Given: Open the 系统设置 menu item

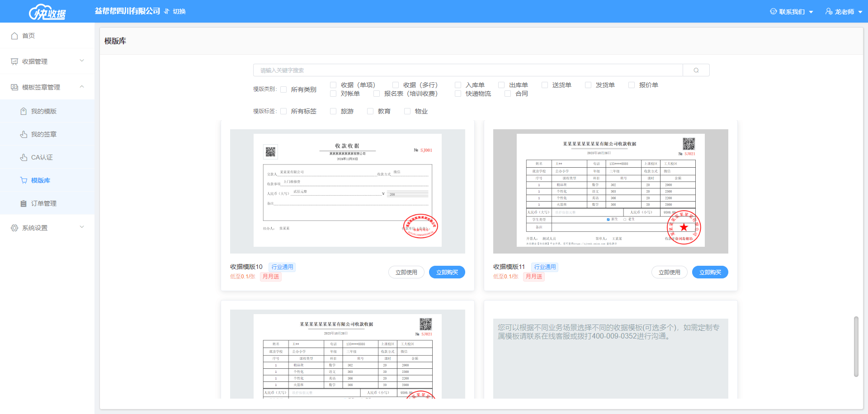Looking at the screenshot, I should click(x=47, y=228).
